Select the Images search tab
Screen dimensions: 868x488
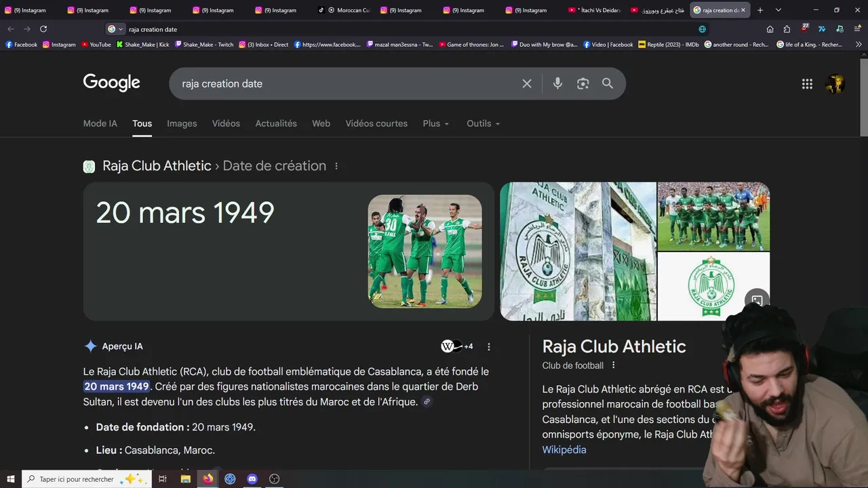[182, 123]
